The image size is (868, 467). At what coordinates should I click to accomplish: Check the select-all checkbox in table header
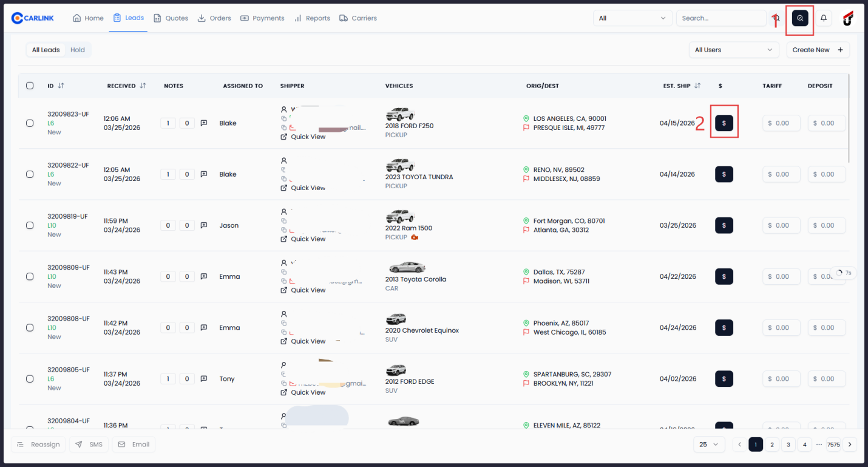click(30, 86)
